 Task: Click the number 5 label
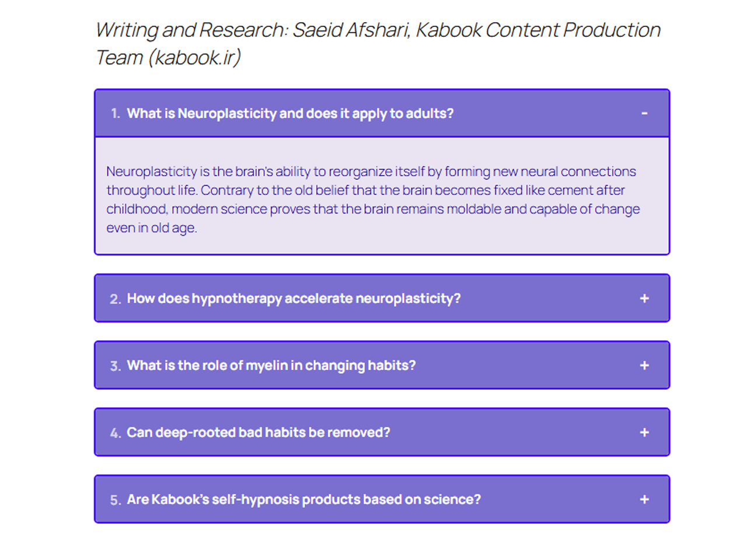(115, 499)
